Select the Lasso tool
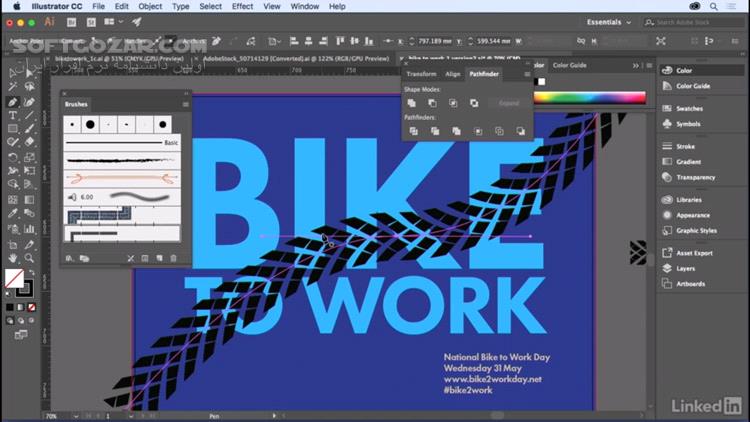The width and height of the screenshot is (750, 422). tap(29, 87)
